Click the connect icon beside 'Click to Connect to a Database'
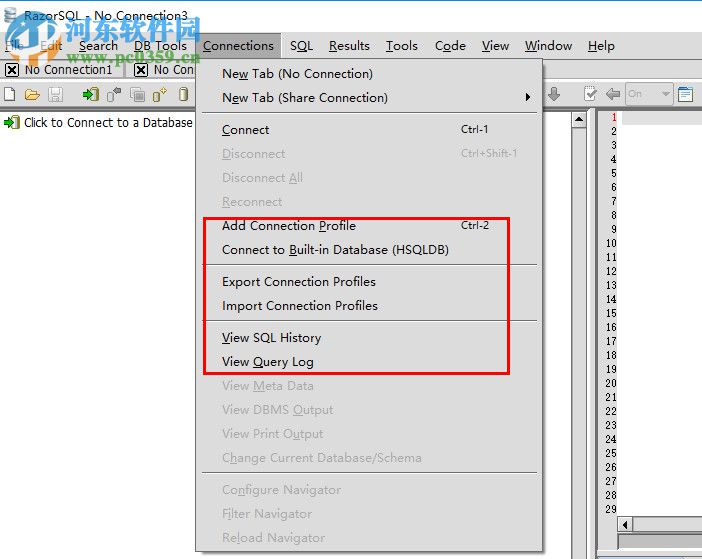Viewport: 702px width, 559px height. coord(12,122)
